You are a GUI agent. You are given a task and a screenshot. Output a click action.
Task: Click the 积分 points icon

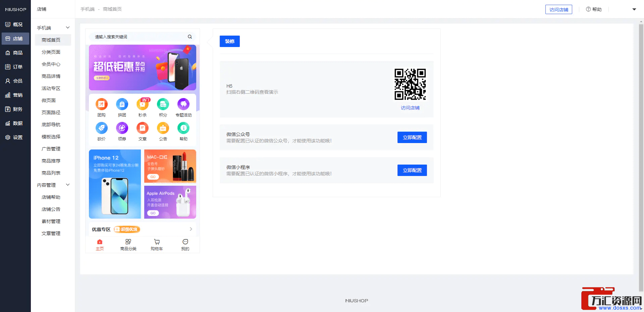click(163, 104)
